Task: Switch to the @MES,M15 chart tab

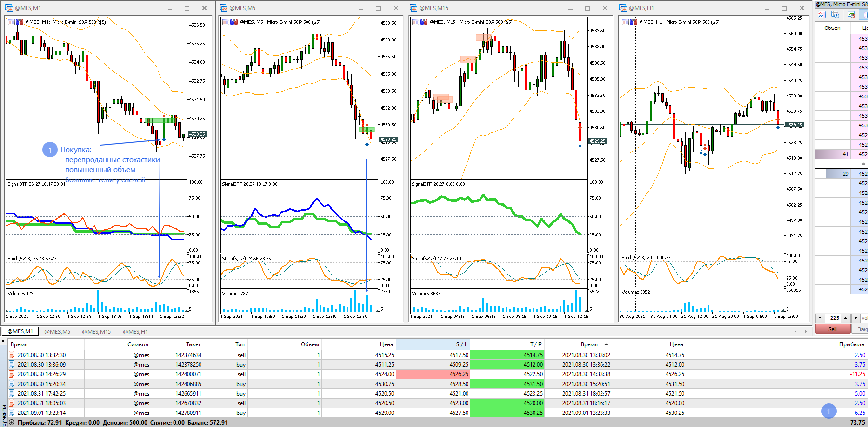Action: point(96,331)
